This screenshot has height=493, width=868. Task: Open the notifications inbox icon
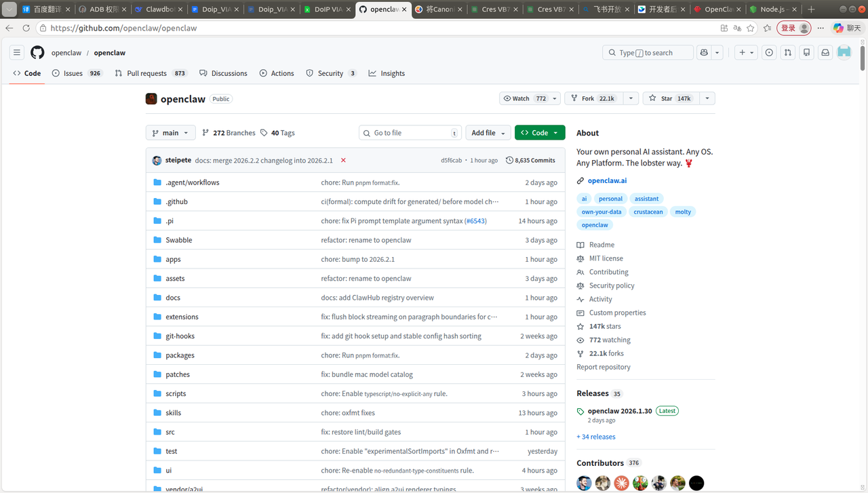coord(825,53)
